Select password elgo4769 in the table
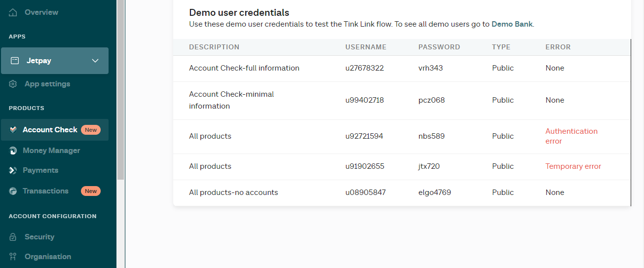The image size is (644, 268). click(x=434, y=192)
